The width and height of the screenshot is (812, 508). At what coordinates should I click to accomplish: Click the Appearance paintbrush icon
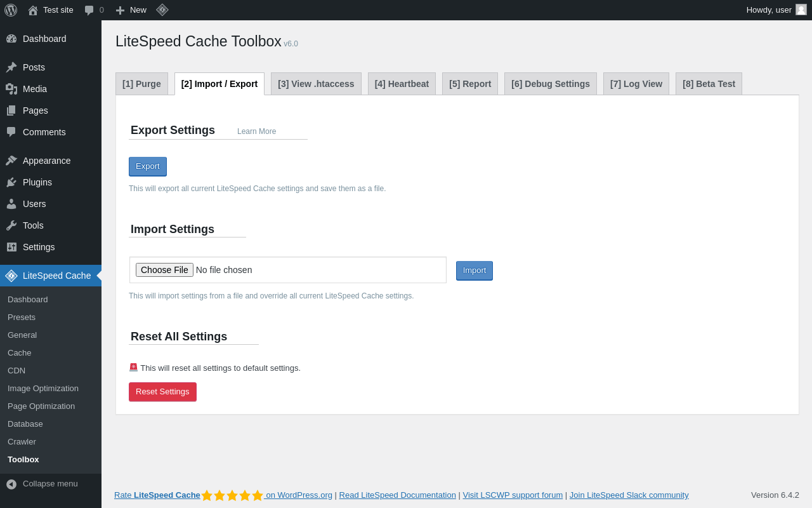tap(11, 161)
